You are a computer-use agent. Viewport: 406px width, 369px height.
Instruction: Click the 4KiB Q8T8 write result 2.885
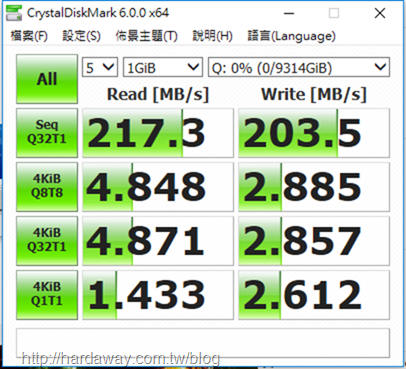coord(314,187)
